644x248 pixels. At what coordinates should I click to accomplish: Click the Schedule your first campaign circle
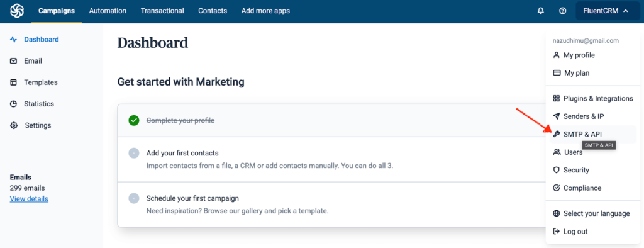click(134, 199)
